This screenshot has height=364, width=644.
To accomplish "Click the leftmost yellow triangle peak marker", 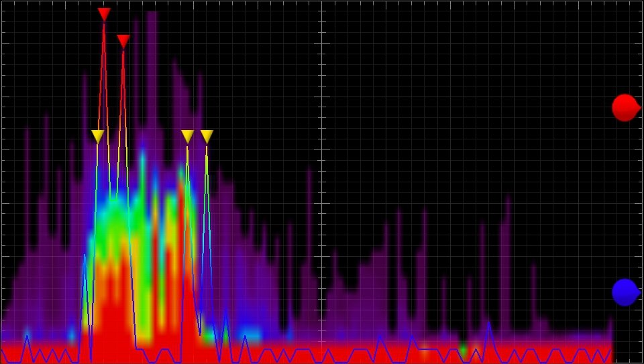I will click(x=97, y=137).
